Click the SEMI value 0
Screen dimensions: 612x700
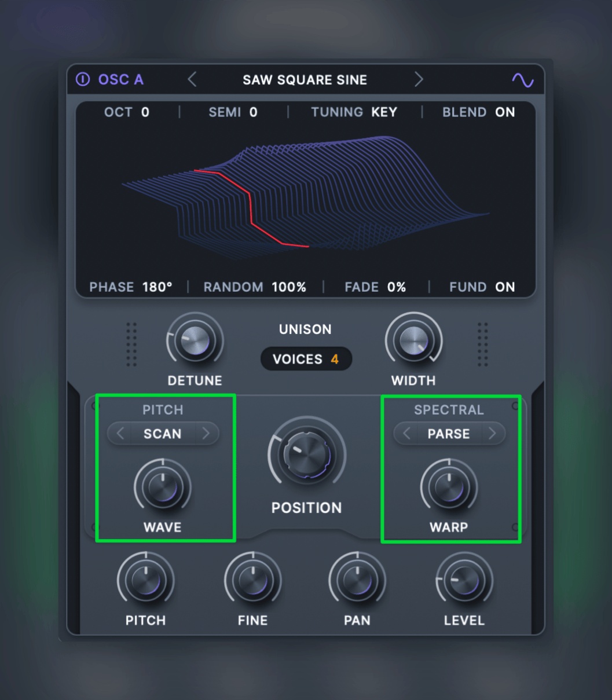click(254, 112)
